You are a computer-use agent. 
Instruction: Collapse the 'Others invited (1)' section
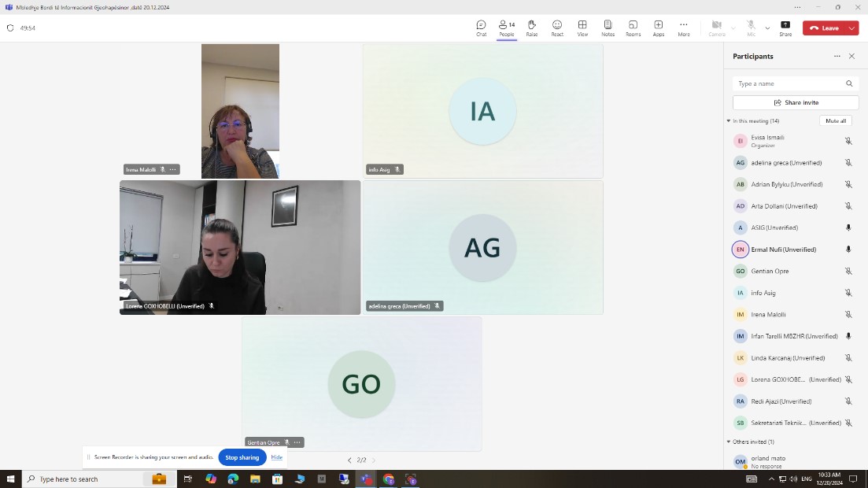[729, 442]
